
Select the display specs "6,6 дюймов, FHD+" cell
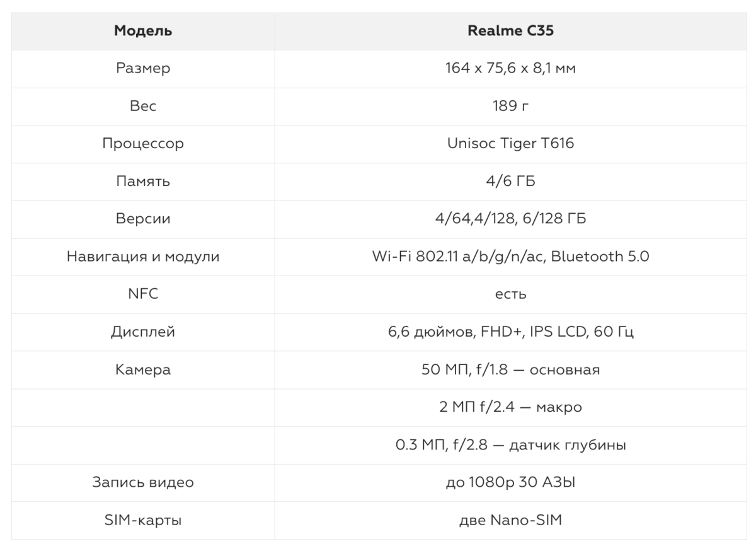pos(510,332)
